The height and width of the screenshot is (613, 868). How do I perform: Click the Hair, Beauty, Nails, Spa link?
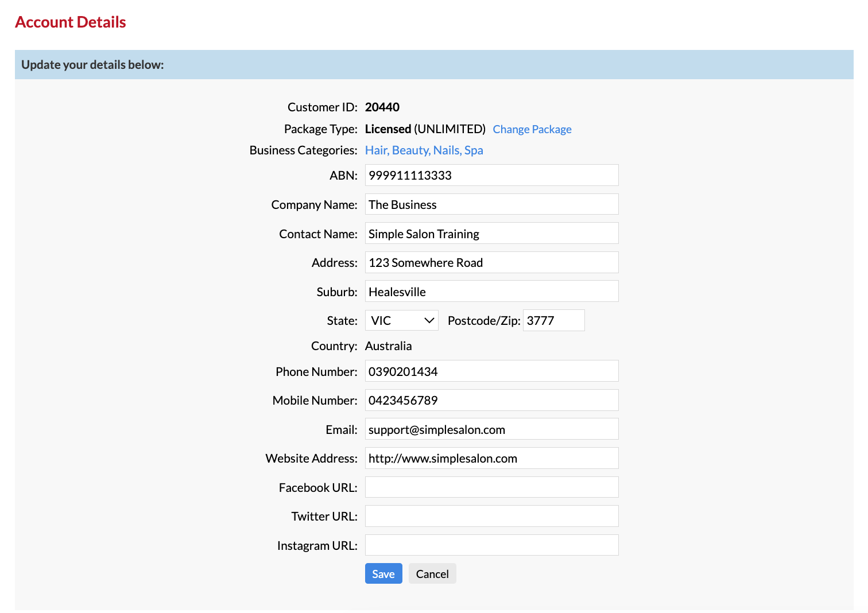click(x=424, y=150)
